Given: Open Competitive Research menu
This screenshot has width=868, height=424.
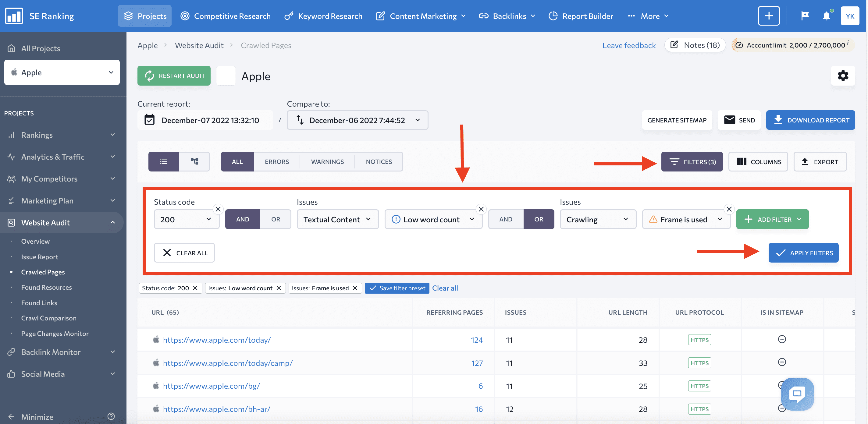Looking at the screenshot, I should [x=226, y=16].
